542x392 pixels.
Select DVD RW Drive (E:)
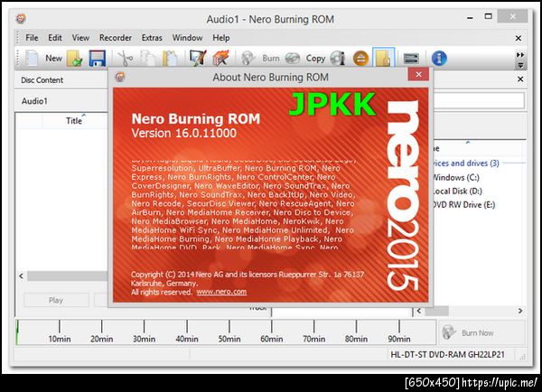click(x=463, y=205)
